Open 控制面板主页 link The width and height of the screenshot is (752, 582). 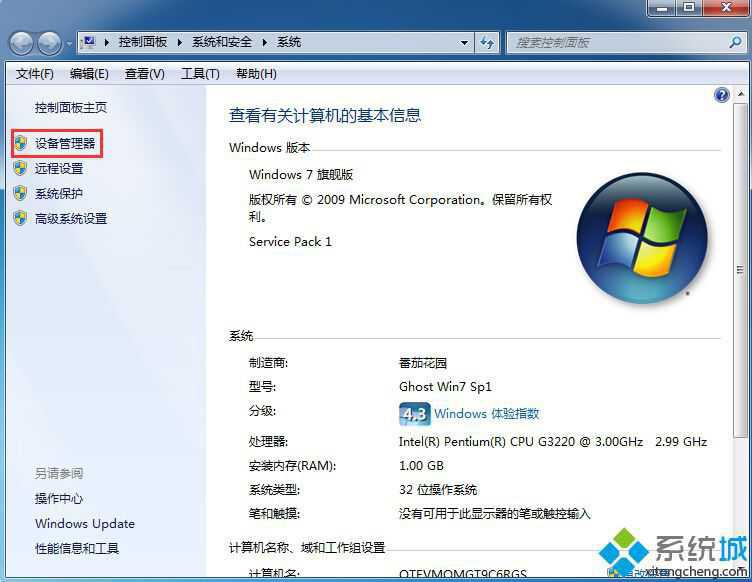click(x=71, y=107)
